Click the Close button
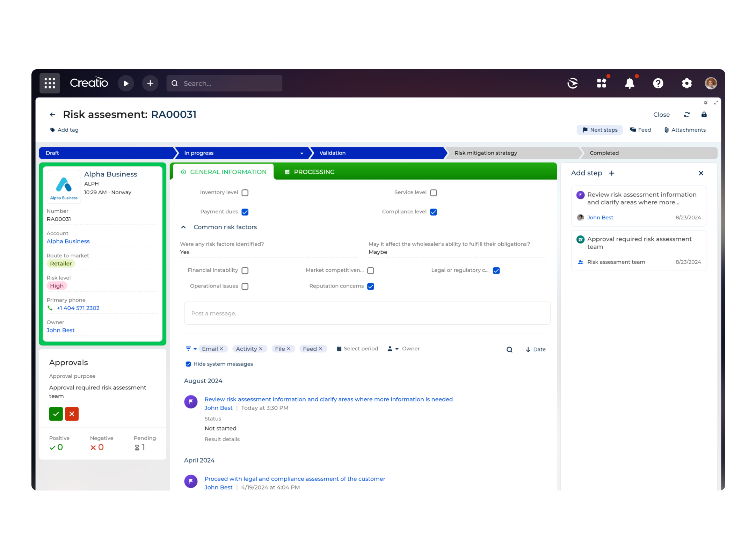 pos(661,115)
